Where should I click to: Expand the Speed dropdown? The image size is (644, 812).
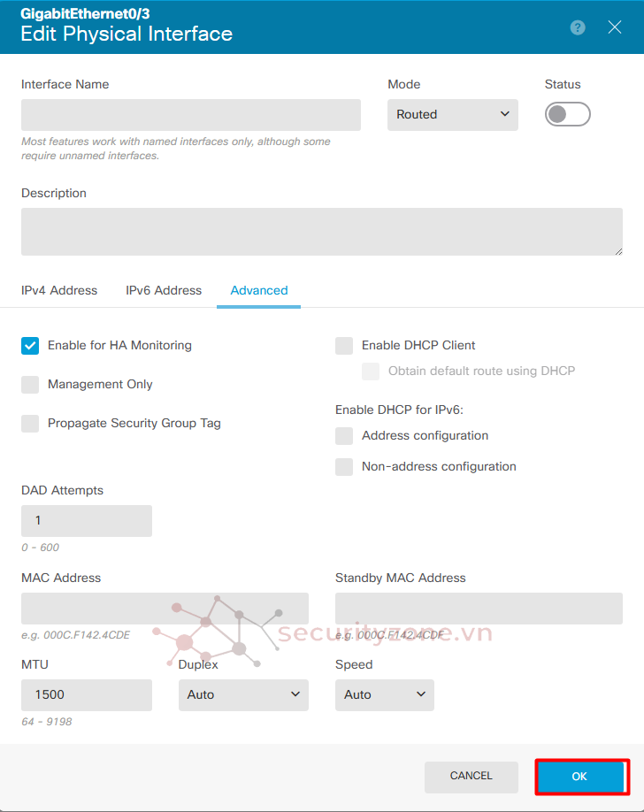[384, 695]
